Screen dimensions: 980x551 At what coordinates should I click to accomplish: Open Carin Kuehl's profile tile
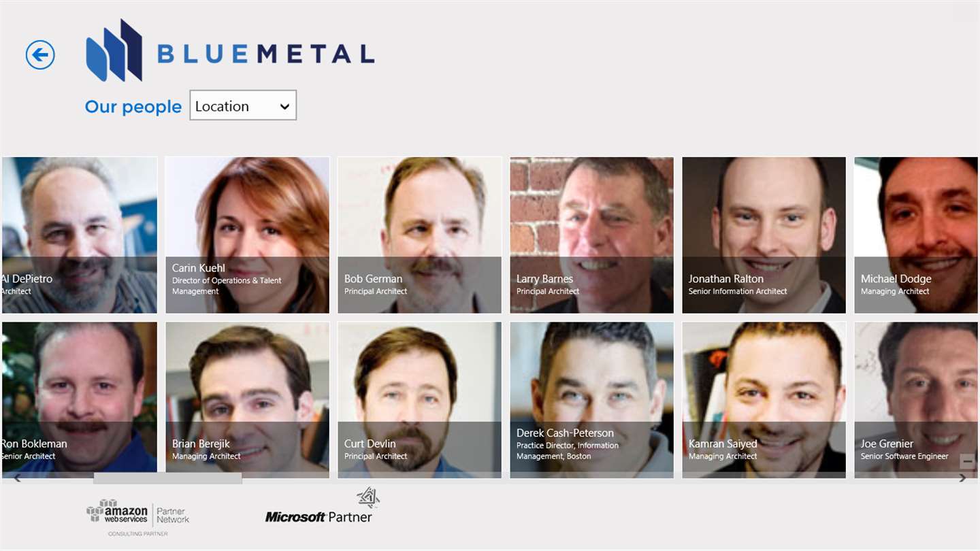pyautogui.click(x=248, y=235)
